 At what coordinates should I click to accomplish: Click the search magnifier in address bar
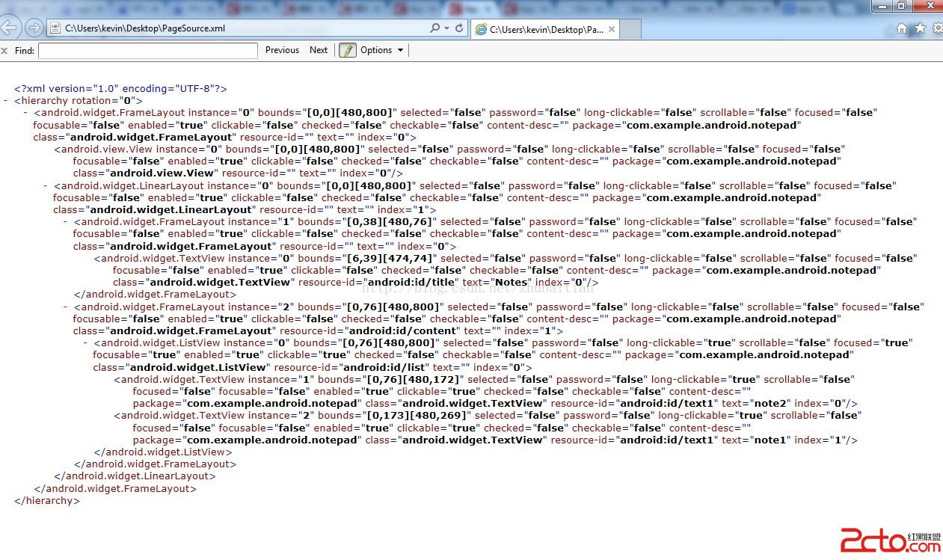434,28
